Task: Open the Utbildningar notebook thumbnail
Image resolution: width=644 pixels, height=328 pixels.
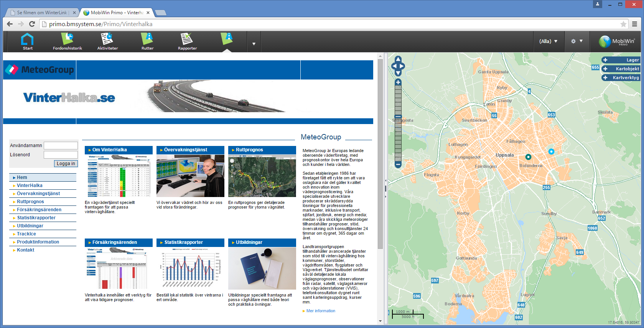Action: click(262, 268)
